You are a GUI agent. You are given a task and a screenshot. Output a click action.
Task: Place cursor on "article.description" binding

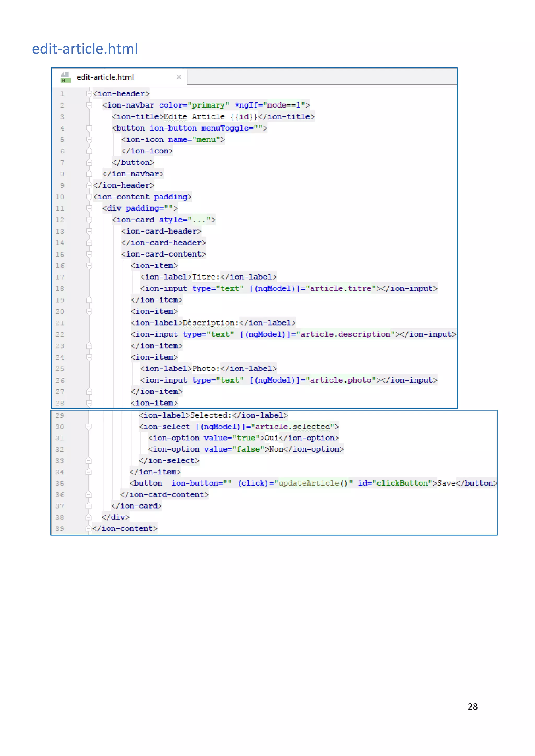coord(345,334)
